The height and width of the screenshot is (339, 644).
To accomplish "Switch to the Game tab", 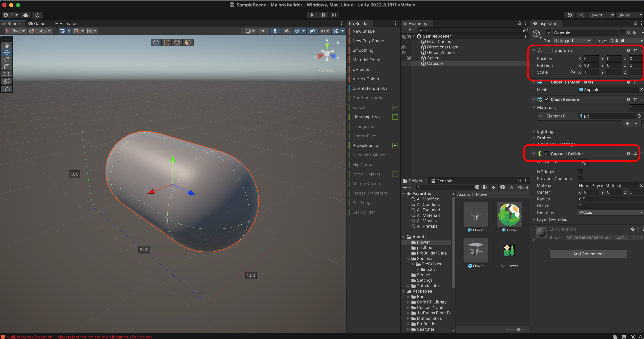I will pos(37,23).
